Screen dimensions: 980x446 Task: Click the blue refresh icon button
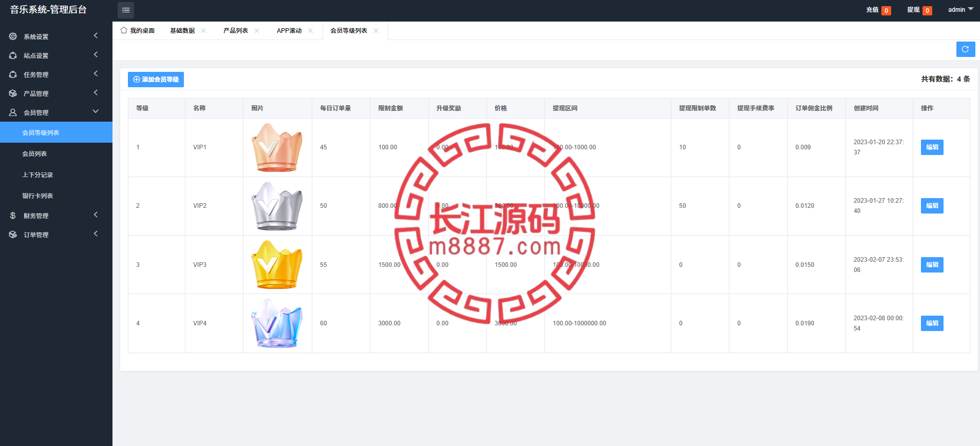tap(966, 49)
